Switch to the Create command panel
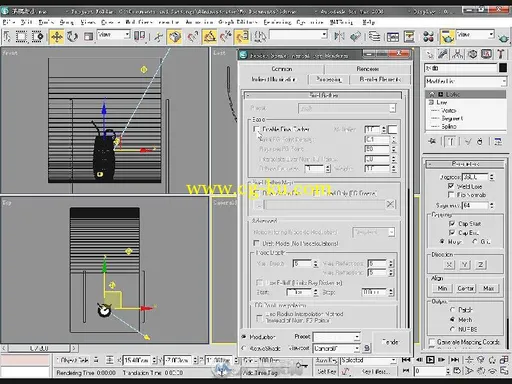512x384 pixels. [429, 54]
